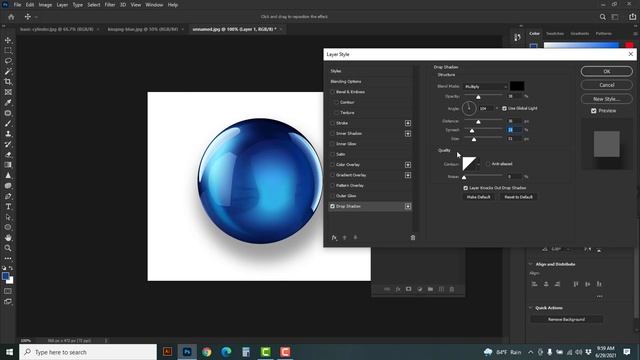Click the Home icon in options bar

coord(11,17)
